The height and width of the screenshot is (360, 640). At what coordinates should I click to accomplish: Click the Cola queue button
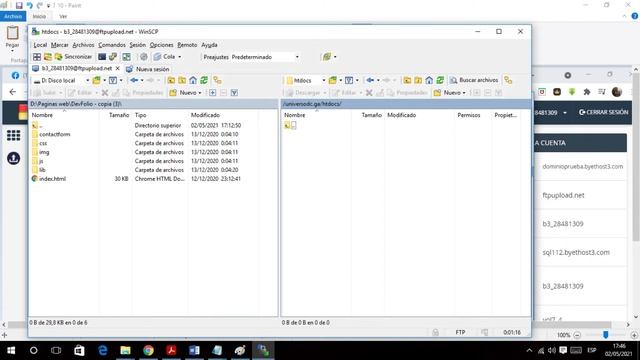[x=164, y=57]
